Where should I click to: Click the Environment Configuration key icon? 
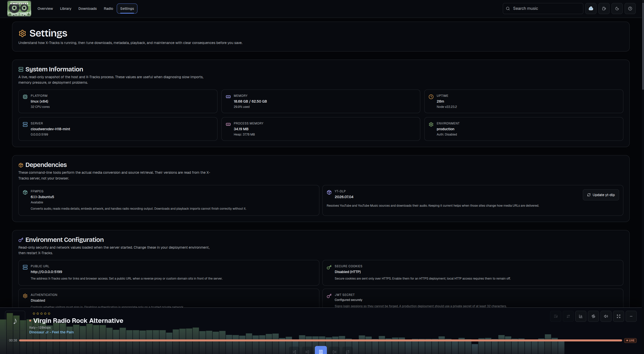pyautogui.click(x=21, y=240)
